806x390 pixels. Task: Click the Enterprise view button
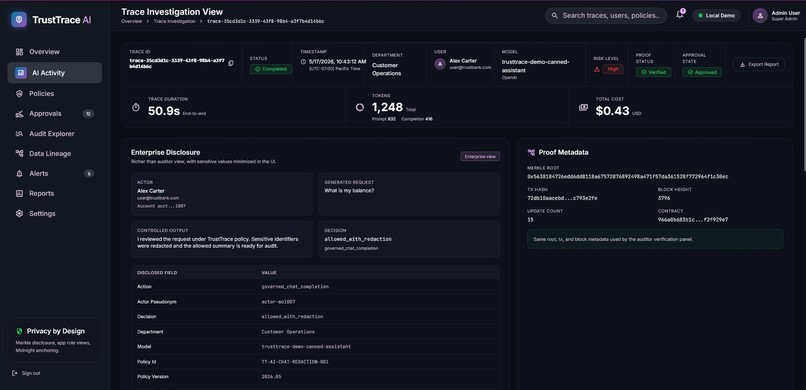coord(480,156)
